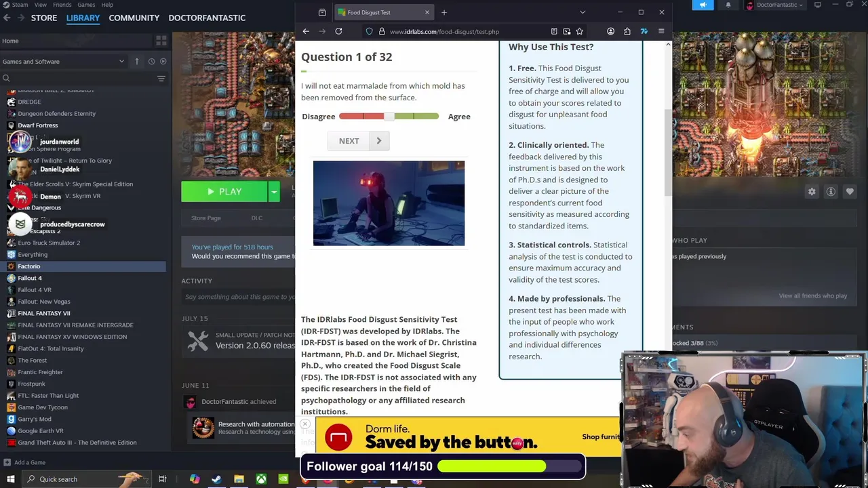Open the browser extensions puzzle icon

coord(627,31)
